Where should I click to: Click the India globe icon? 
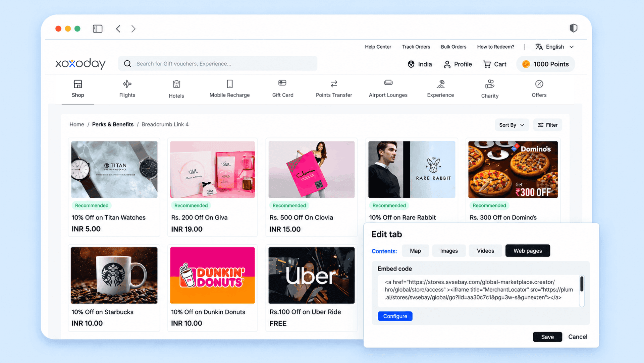pyautogui.click(x=411, y=64)
